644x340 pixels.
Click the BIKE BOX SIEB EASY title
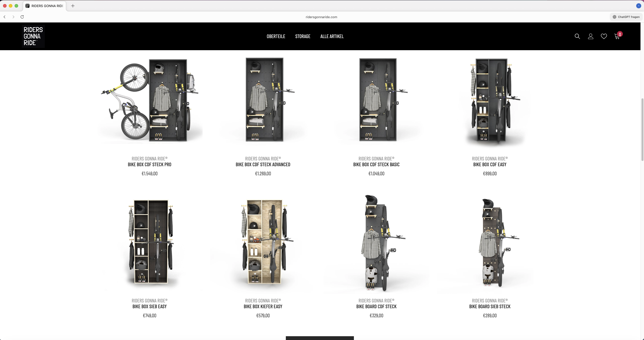coord(149,306)
